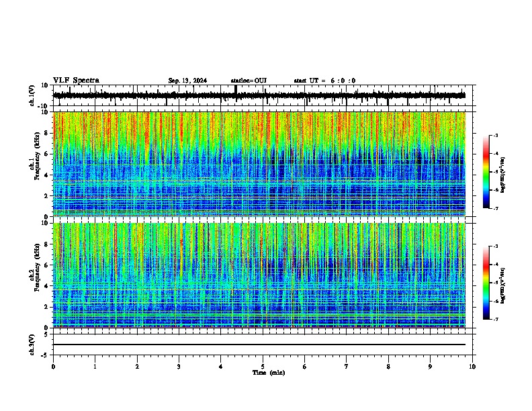Click the "VLF Spectra" plot title
532x411 pixels.
point(76,81)
